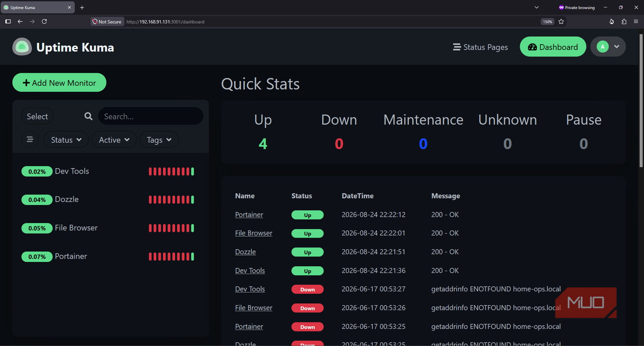644x346 pixels.
Task: Open File Browser link with Up status
Action: point(254,233)
